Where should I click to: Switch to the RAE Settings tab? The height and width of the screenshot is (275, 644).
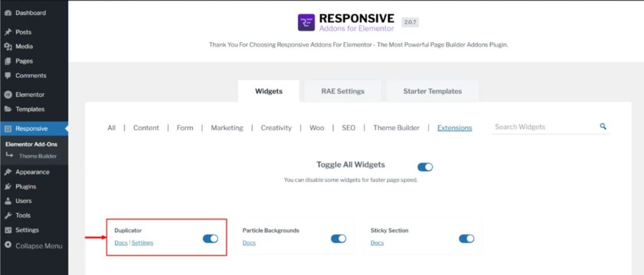(x=343, y=91)
